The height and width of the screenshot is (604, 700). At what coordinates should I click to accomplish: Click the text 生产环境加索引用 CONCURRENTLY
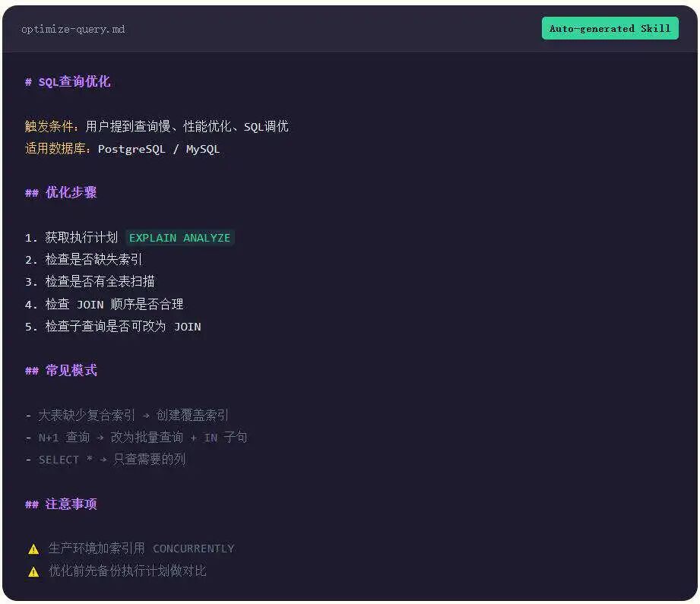pyautogui.click(x=141, y=549)
